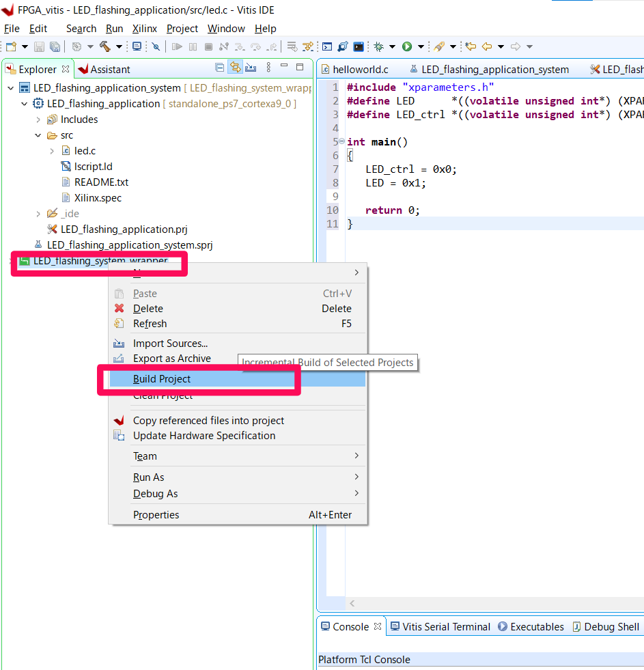Click the flashlight Search icon
644x670 pixels.
click(439, 46)
